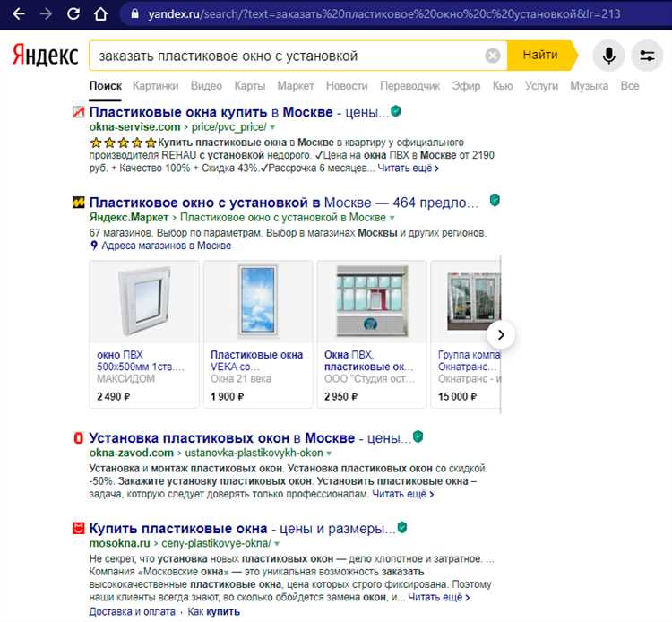Screen dimensions: 672x622
Task: Expand dropdown arrow next to okna-servise.com URL
Action: [x=272, y=128]
